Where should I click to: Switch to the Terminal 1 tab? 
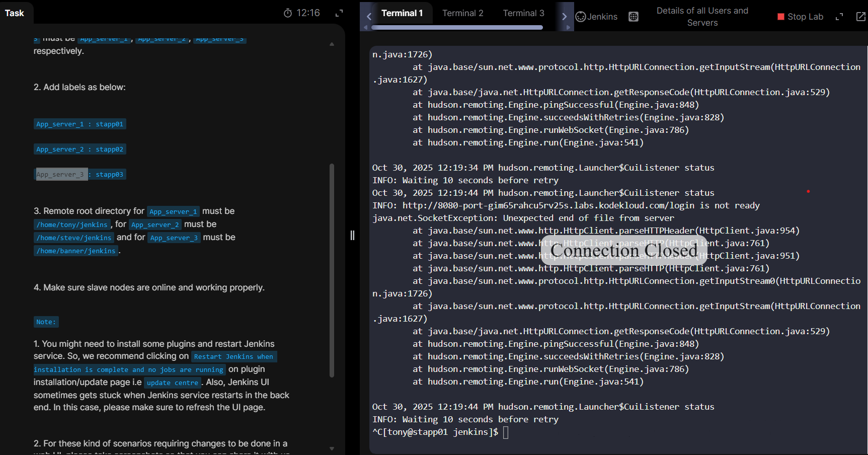402,13
